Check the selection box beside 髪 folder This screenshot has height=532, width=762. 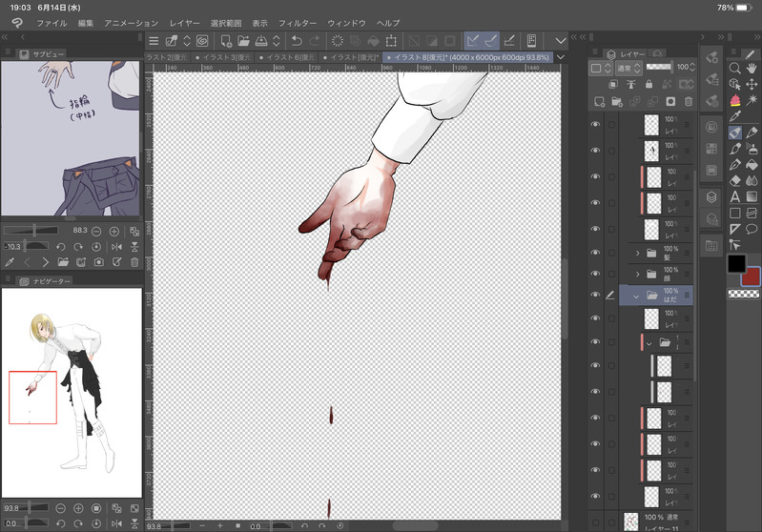612,253
